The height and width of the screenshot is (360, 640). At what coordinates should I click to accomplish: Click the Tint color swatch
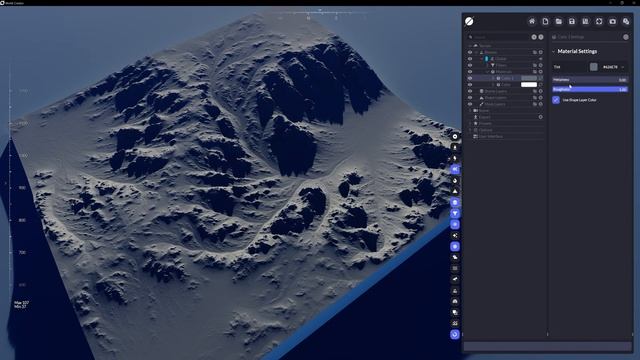point(593,67)
